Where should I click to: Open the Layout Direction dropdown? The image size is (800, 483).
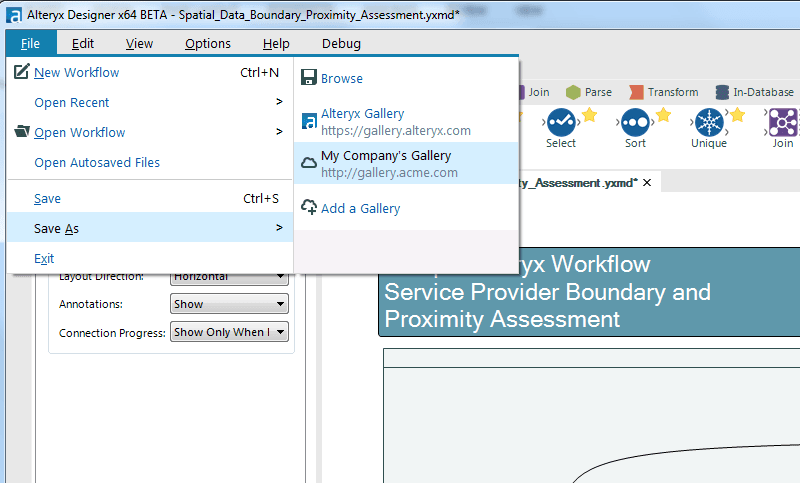[x=229, y=276]
